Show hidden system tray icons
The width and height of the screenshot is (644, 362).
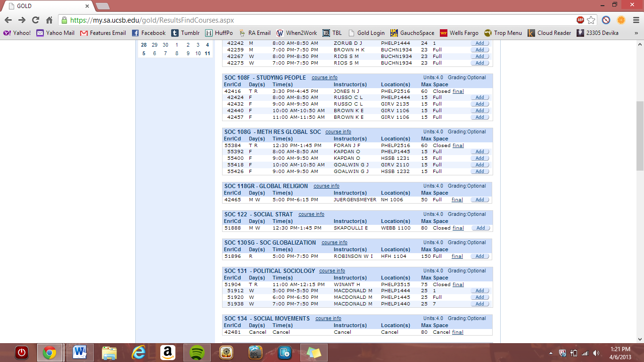(551, 353)
